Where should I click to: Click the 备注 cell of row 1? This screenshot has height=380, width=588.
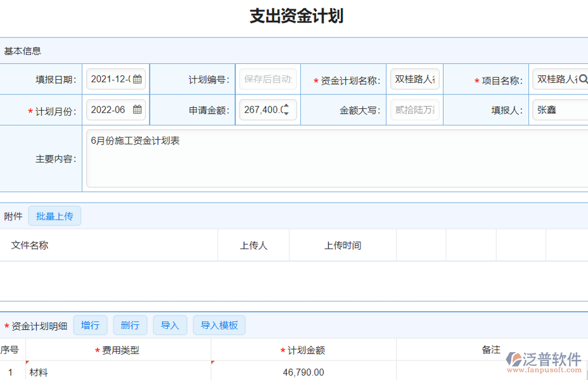[491, 370]
